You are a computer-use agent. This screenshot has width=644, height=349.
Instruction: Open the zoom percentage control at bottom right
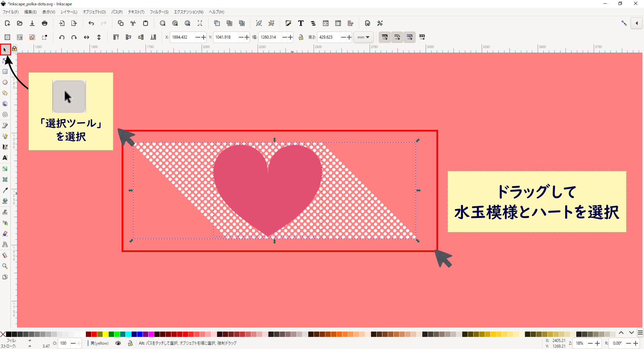580,343
